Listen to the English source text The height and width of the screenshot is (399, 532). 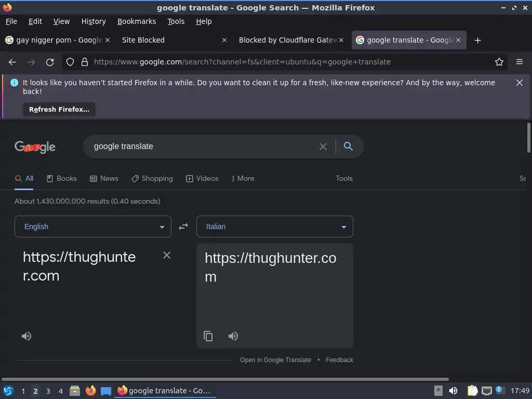point(26,336)
